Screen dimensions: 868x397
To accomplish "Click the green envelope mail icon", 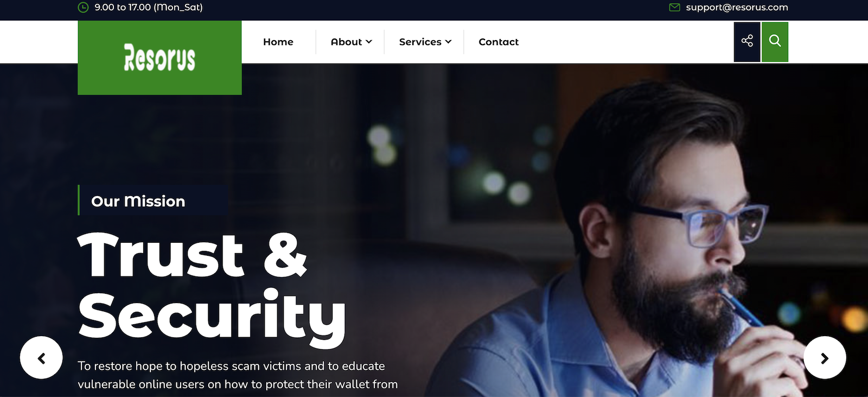I will tap(674, 8).
